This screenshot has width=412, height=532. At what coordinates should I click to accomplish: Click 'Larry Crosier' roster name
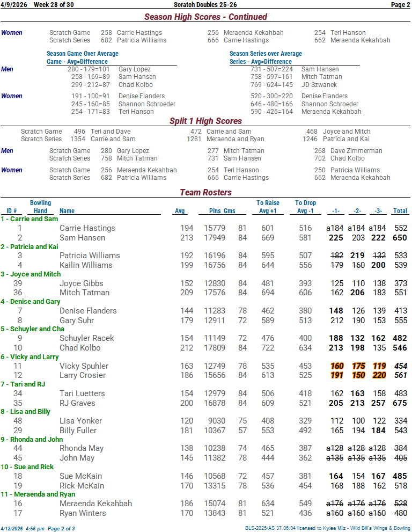83,375
